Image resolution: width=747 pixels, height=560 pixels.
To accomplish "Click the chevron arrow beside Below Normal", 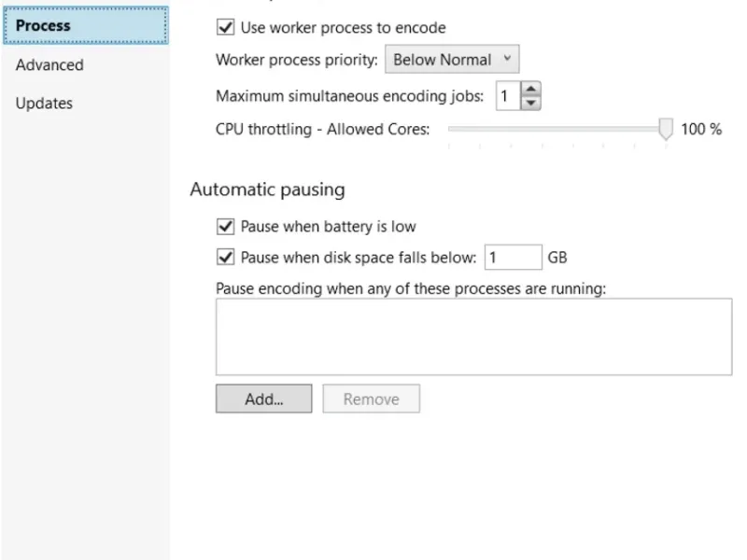I will point(507,60).
